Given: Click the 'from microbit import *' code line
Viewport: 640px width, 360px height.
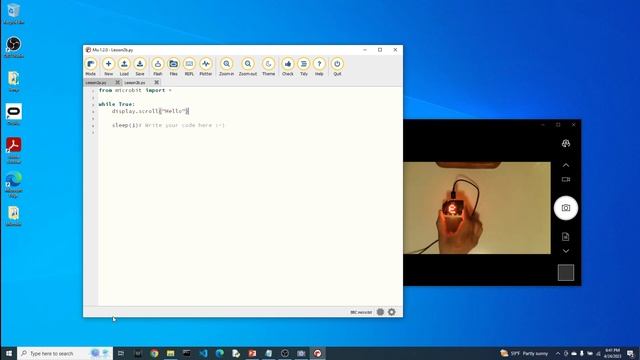Looking at the screenshot, I should 135,90.
